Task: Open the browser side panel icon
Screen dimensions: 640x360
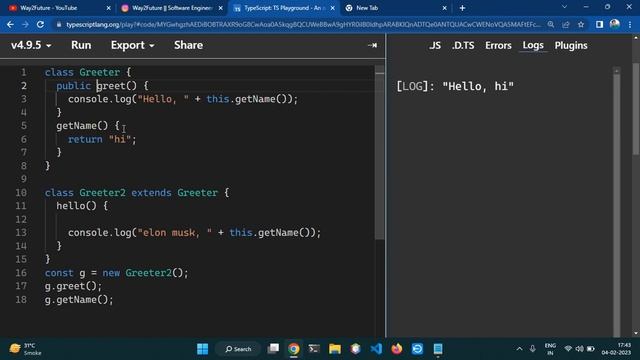Action: tap(599, 24)
